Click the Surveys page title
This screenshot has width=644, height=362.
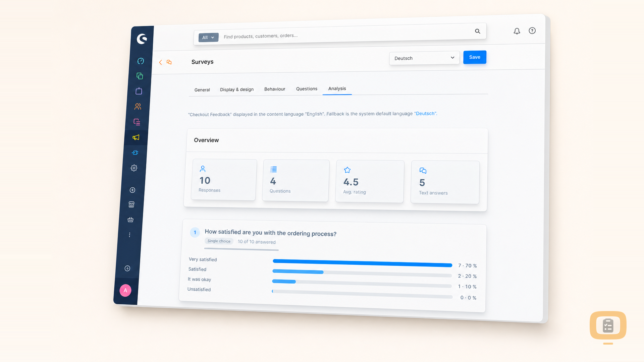tap(202, 62)
